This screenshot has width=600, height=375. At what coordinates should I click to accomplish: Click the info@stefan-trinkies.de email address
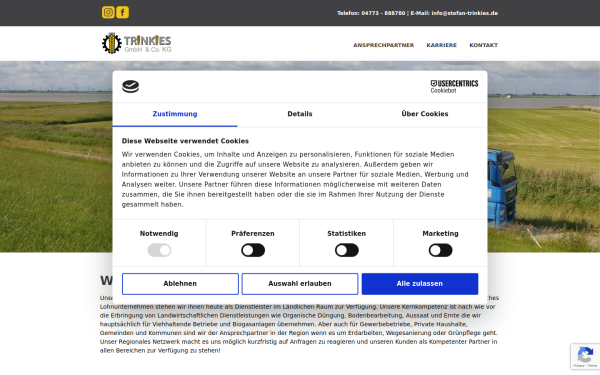tap(465, 13)
